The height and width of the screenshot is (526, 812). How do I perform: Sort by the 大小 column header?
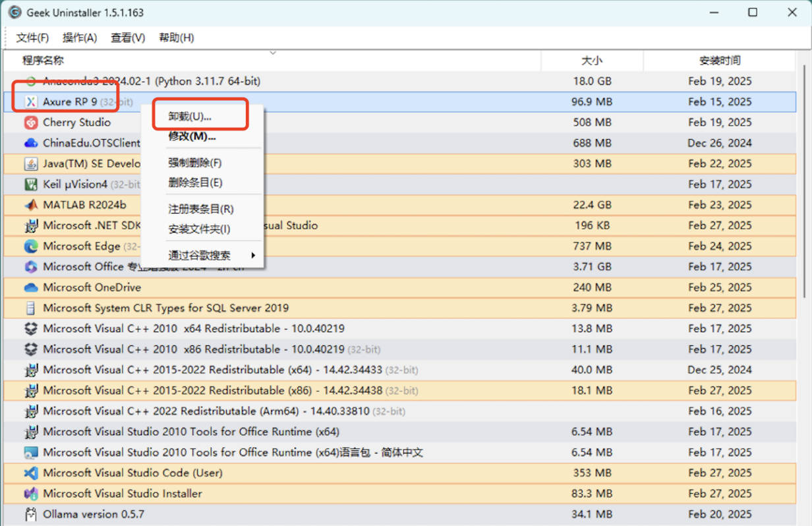pos(592,60)
